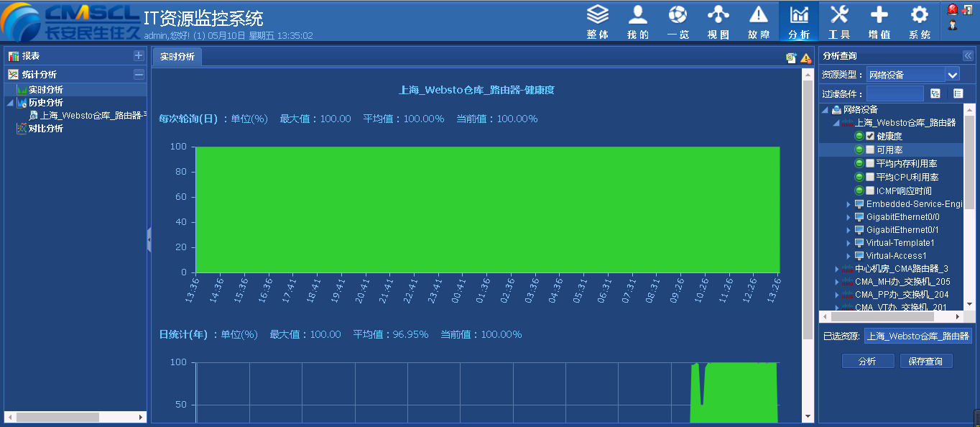Collapse the 分析查询 right panel

click(968, 56)
